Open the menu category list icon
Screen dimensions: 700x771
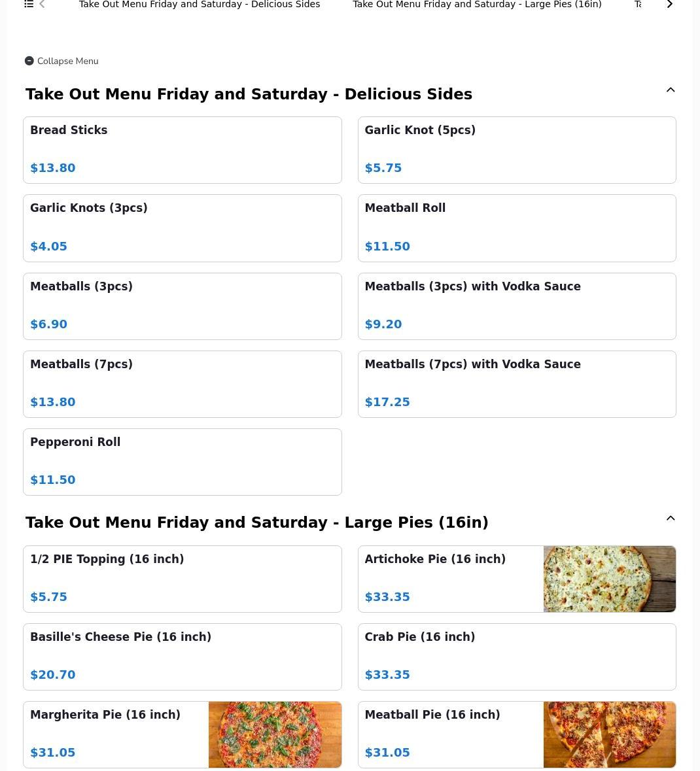click(x=29, y=5)
